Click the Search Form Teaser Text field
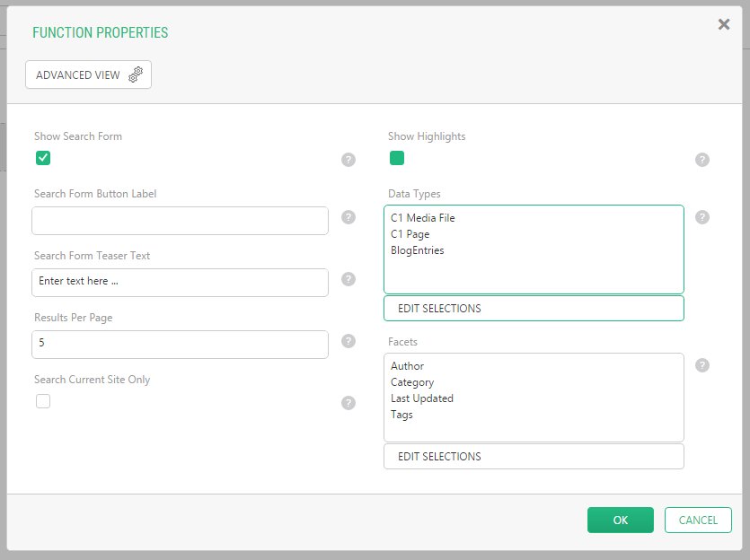The width and height of the screenshot is (750, 560). (x=180, y=283)
